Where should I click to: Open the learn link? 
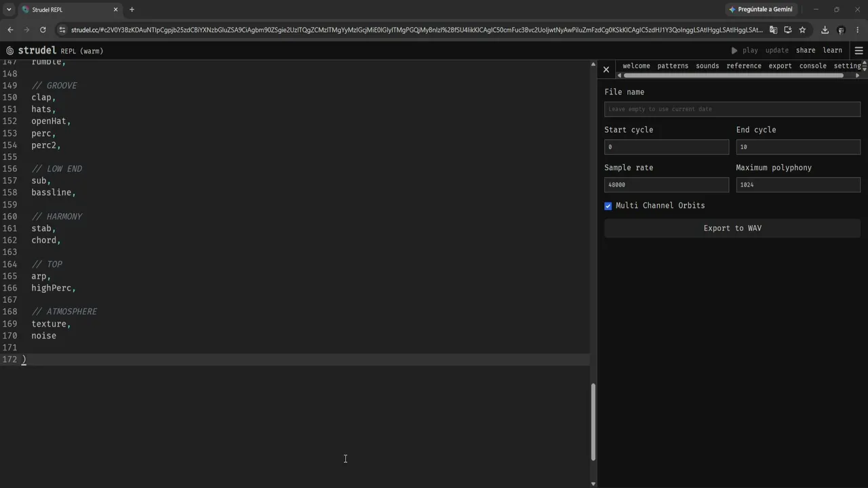(832, 50)
